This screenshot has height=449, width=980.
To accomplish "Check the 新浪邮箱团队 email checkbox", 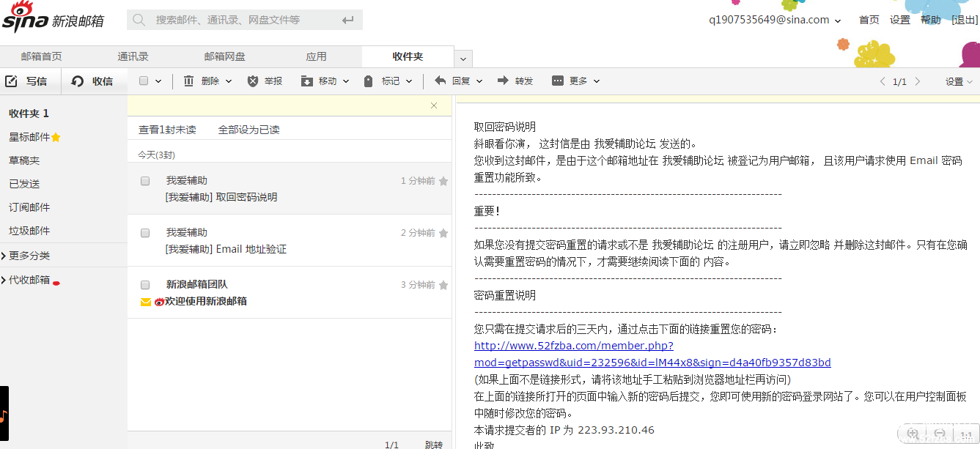I will pos(145,285).
